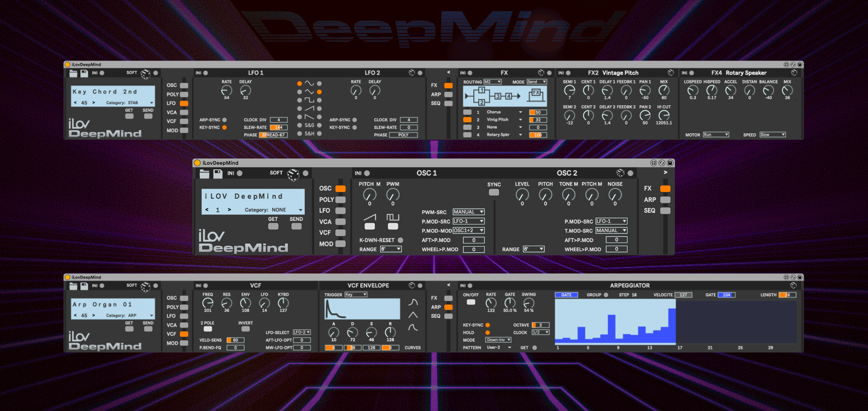The image size is (868, 411).
Task: Click floppy save icon in bottom window
Action: [x=84, y=286]
